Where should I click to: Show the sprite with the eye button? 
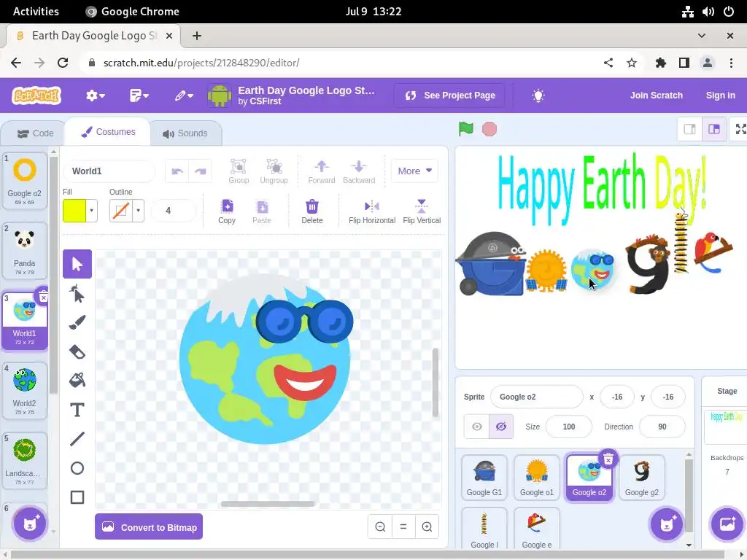[477, 426]
